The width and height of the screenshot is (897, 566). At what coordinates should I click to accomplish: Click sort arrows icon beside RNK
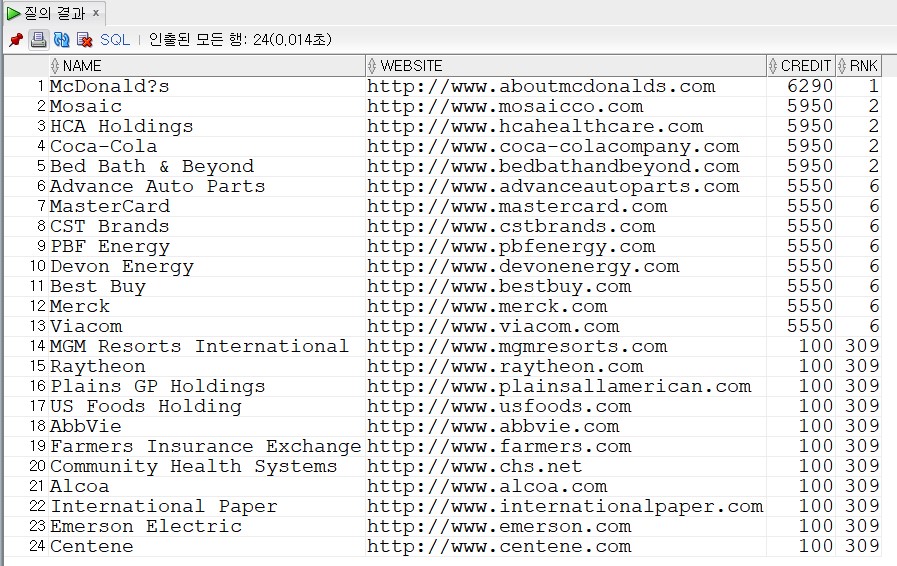[x=842, y=66]
